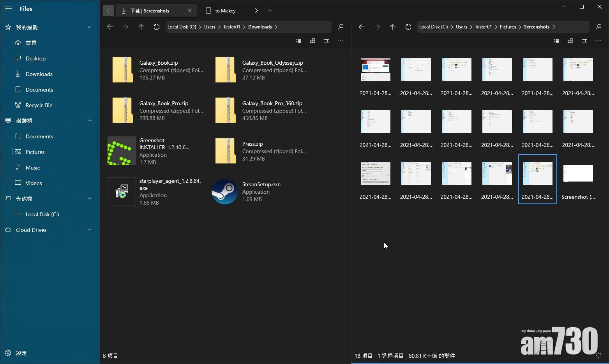The width and height of the screenshot is (609, 364).
Task: Collapse the 我的最愛 favorites section
Action: tap(90, 27)
